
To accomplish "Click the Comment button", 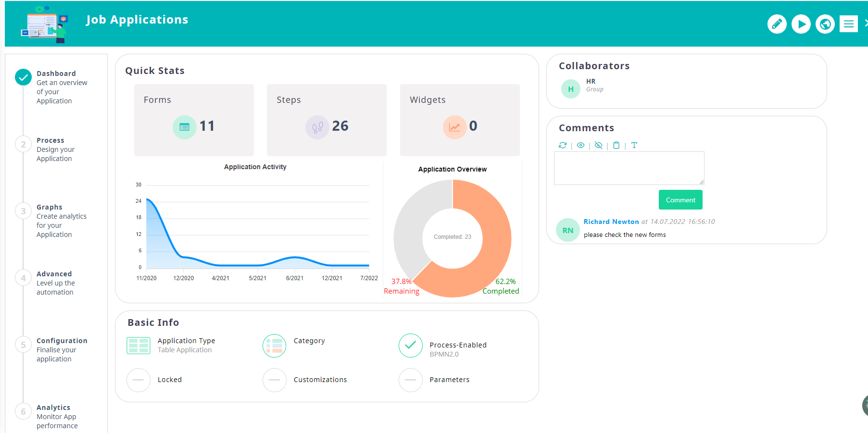I will pos(680,199).
